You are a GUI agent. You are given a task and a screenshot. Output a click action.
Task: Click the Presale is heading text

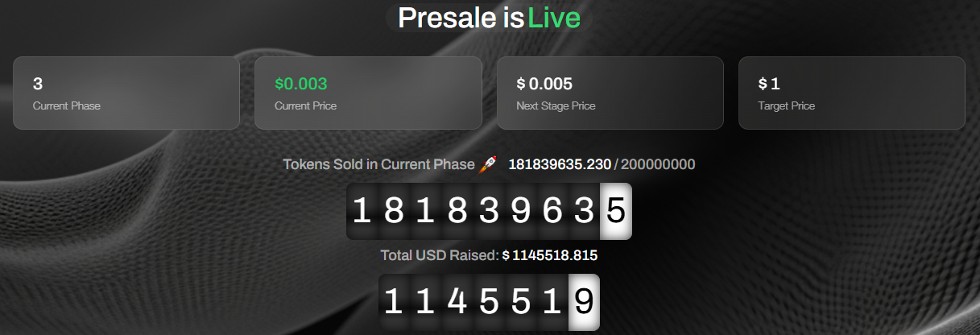pos(461,18)
